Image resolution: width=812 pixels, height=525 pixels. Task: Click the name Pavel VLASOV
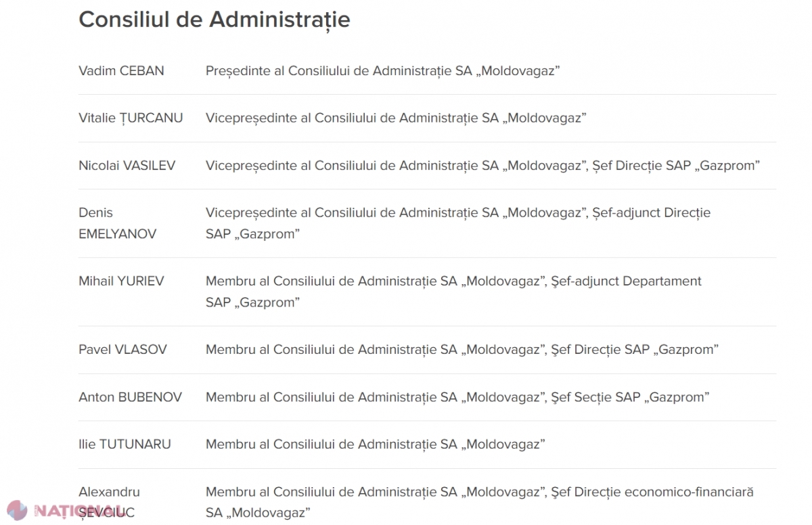(x=122, y=349)
